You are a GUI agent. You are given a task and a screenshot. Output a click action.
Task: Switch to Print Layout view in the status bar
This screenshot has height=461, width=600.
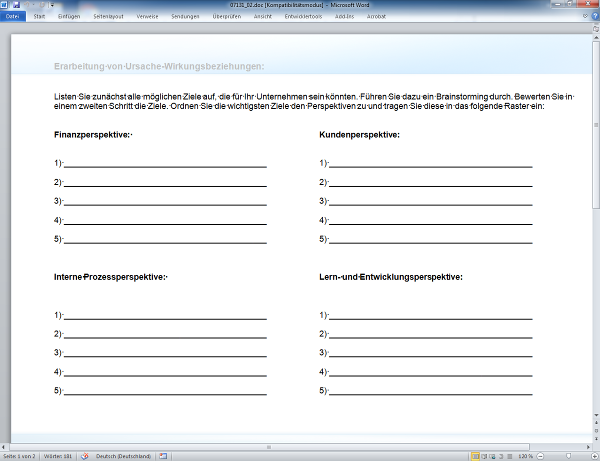pos(473,455)
